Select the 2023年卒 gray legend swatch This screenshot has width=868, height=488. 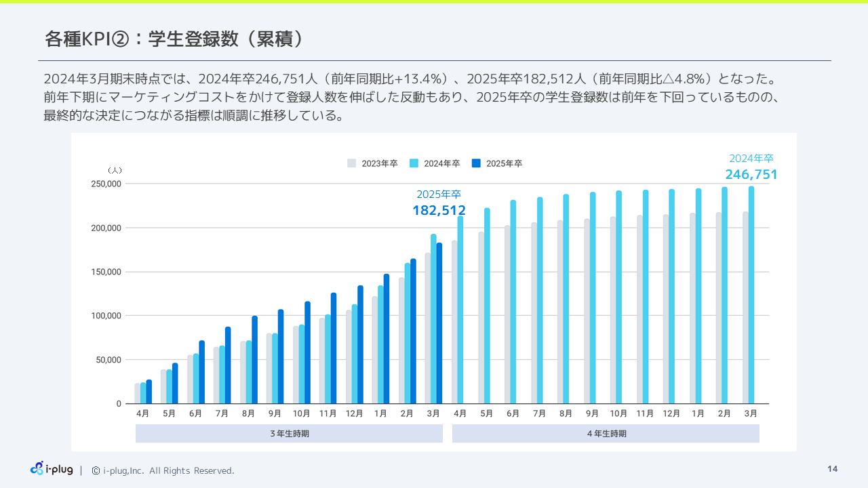point(351,163)
